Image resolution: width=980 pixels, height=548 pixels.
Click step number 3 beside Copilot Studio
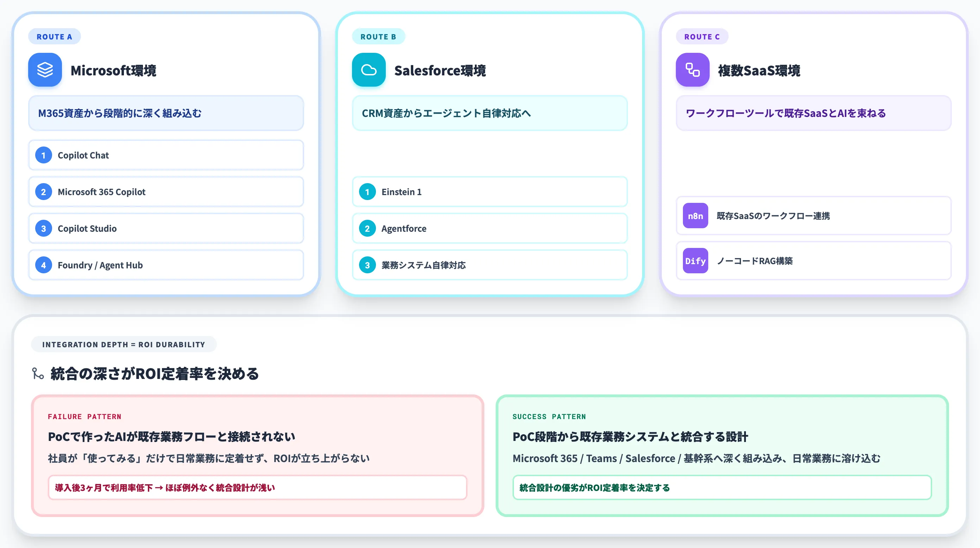click(x=43, y=228)
